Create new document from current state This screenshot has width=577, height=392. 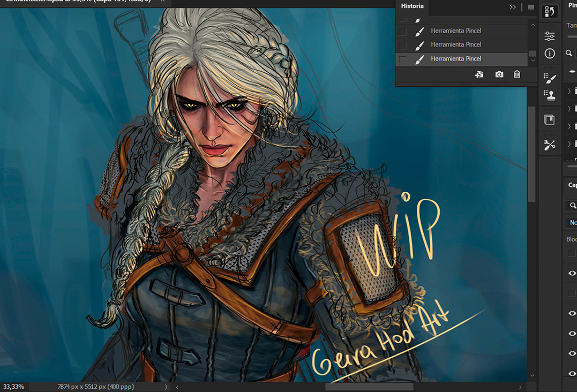tap(479, 74)
